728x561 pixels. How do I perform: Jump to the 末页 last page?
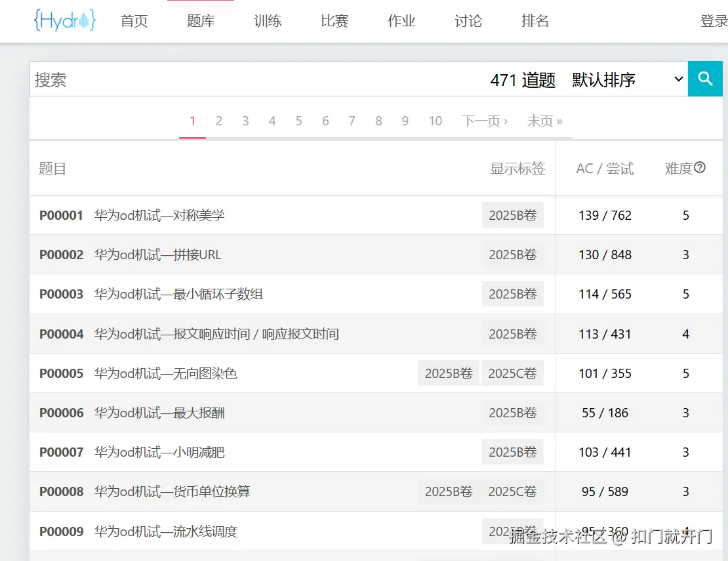tap(544, 121)
